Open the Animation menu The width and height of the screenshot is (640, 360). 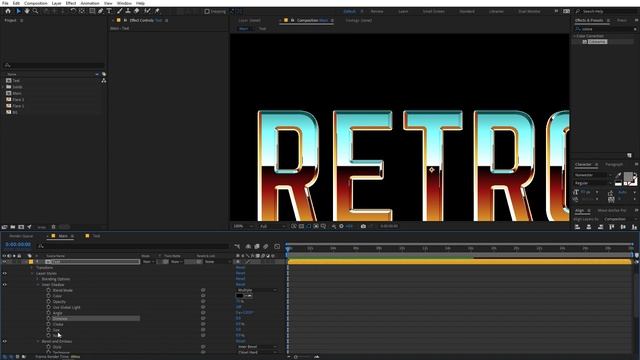(x=90, y=3)
